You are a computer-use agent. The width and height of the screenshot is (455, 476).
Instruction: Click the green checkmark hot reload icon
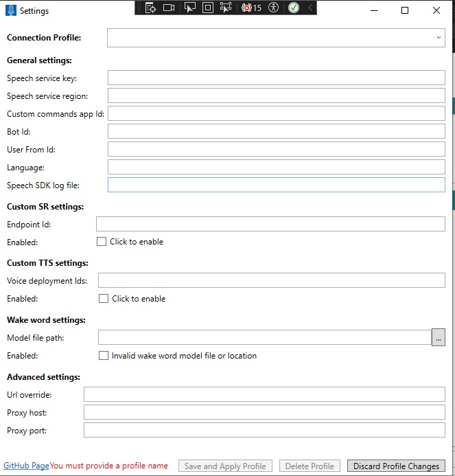[294, 8]
